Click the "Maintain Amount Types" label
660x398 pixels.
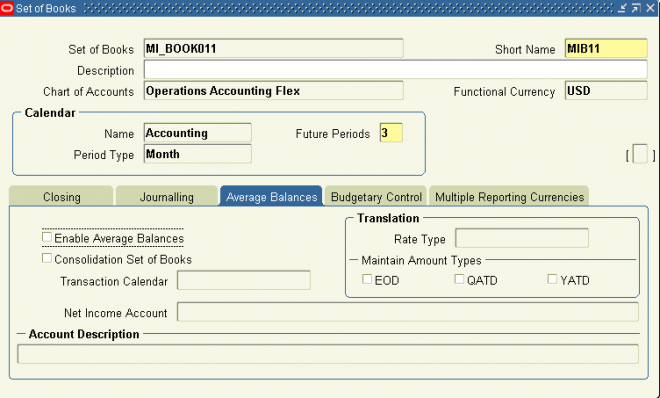421,260
